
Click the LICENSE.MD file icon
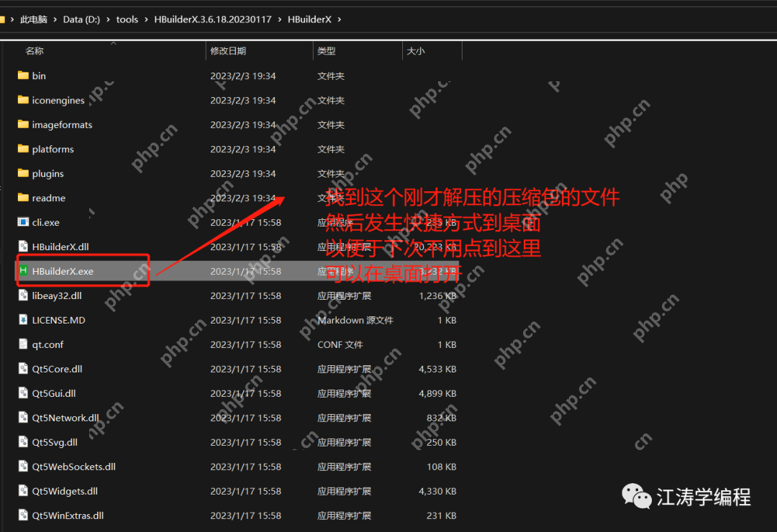point(23,320)
